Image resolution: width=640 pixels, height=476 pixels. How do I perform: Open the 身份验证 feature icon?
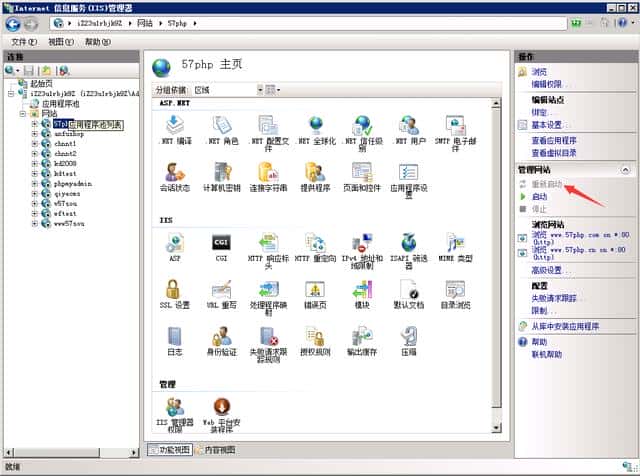point(222,336)
